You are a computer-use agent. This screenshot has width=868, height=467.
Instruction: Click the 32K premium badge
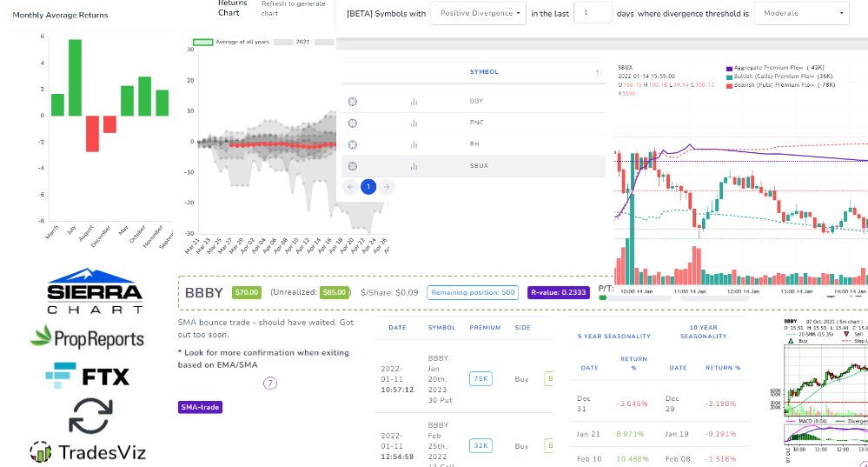click(x=480, y=446)
